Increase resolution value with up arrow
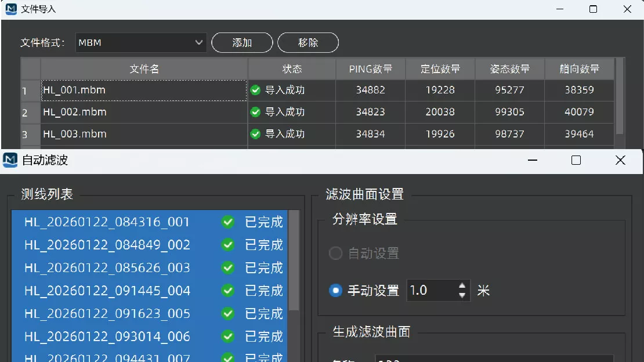Image resolution: width=644 pixels, height=362 pixels. point(462,285)
